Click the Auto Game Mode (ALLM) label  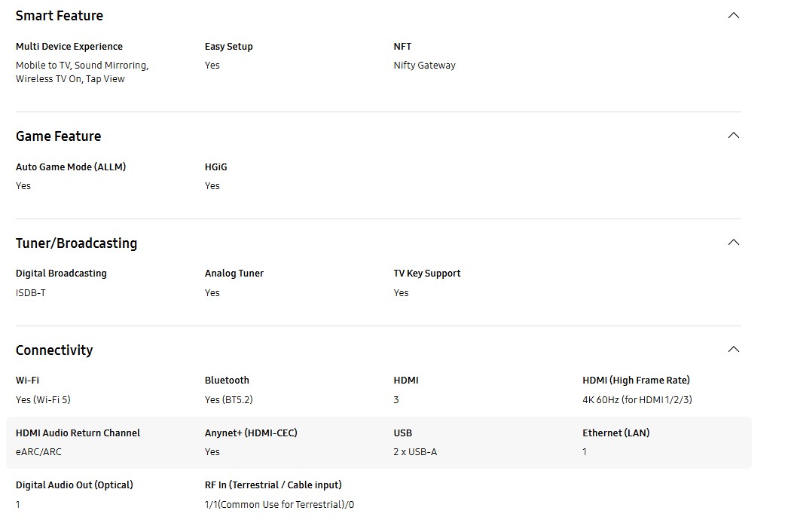(71, 167)
